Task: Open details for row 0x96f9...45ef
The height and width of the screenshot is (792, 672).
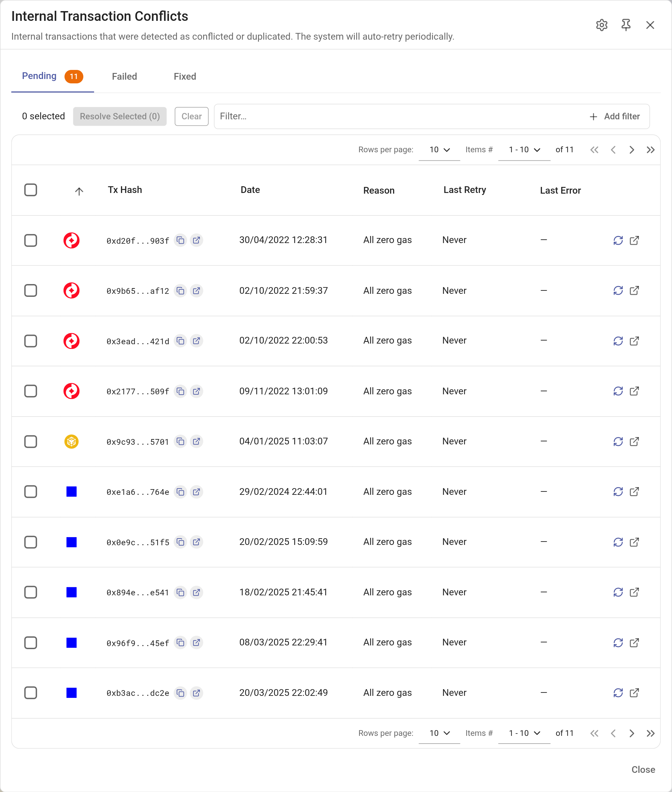Action: tap(634, 643)
